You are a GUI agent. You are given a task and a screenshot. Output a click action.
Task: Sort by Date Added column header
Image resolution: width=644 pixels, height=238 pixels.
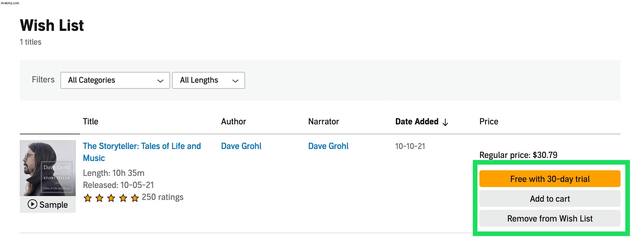tap(417, 121)
